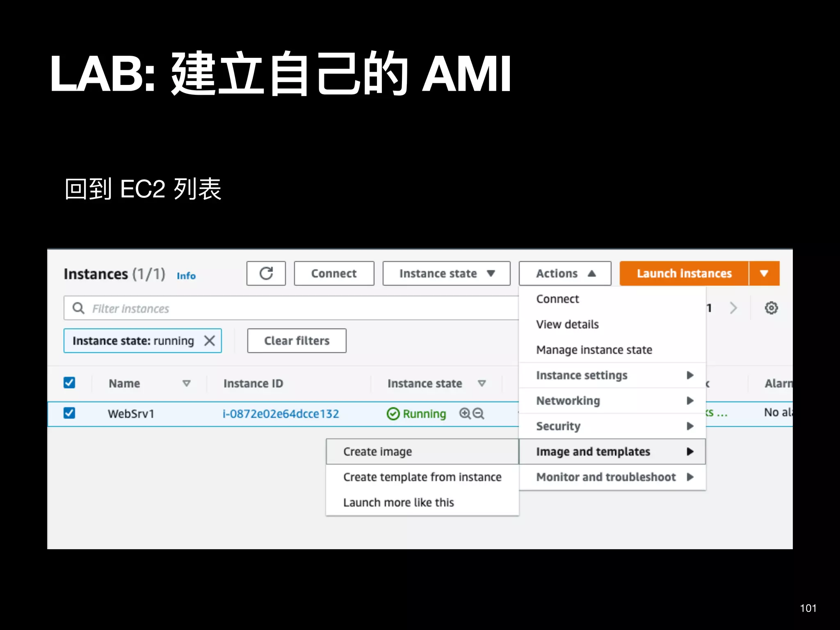Open the Info link

coord(186,276)
